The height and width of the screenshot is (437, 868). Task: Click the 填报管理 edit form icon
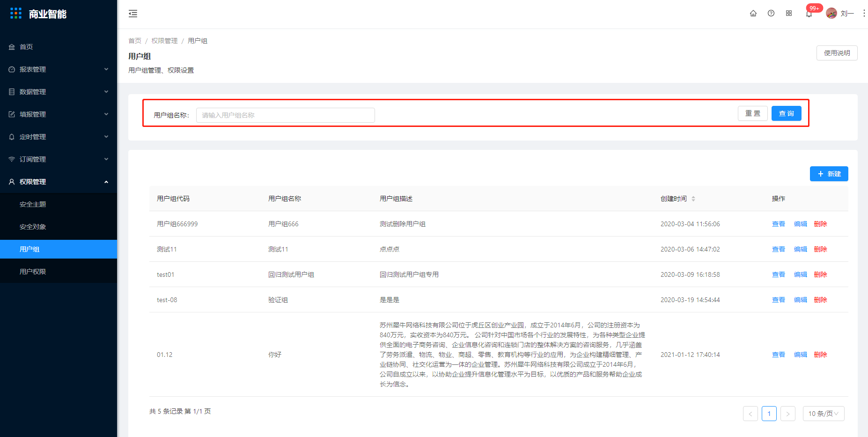click(12, 114)
